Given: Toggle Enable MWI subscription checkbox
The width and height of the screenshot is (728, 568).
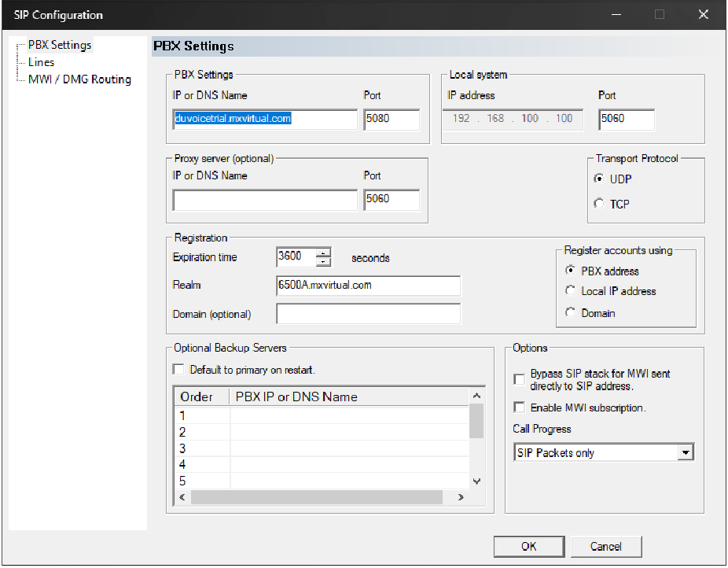Looking at the screenshot, I should (519, 408).
